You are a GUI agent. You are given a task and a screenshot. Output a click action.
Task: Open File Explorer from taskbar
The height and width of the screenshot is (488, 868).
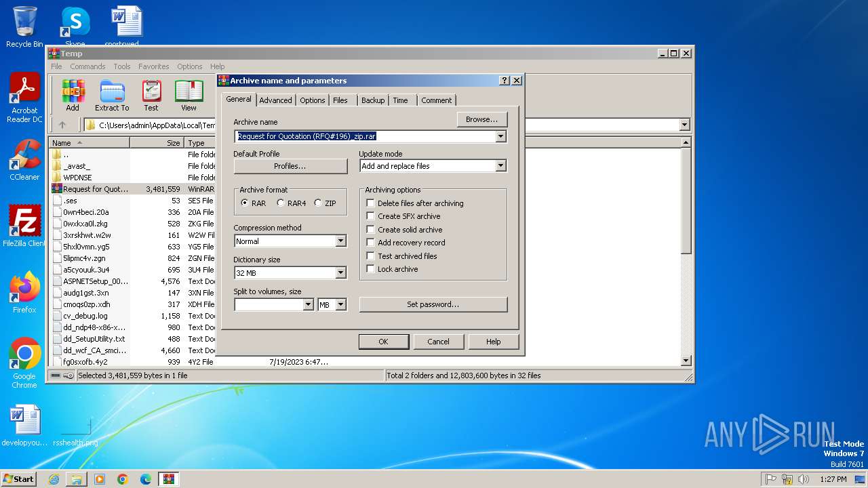(x=77, y=479)
